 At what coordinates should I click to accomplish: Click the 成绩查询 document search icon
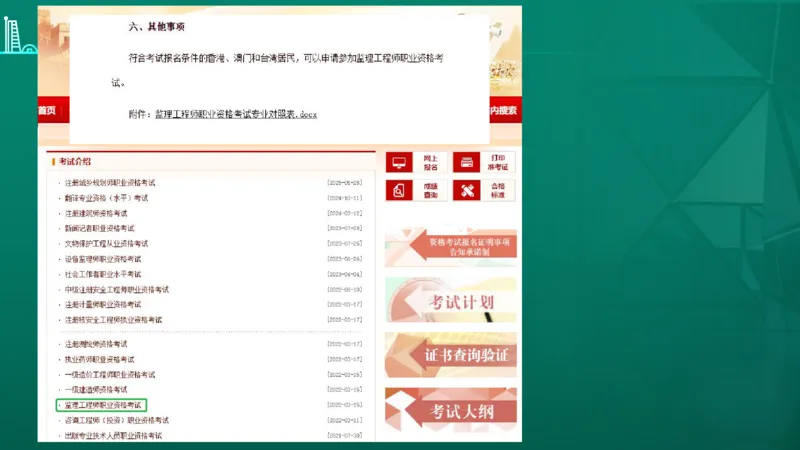[399, 190]
